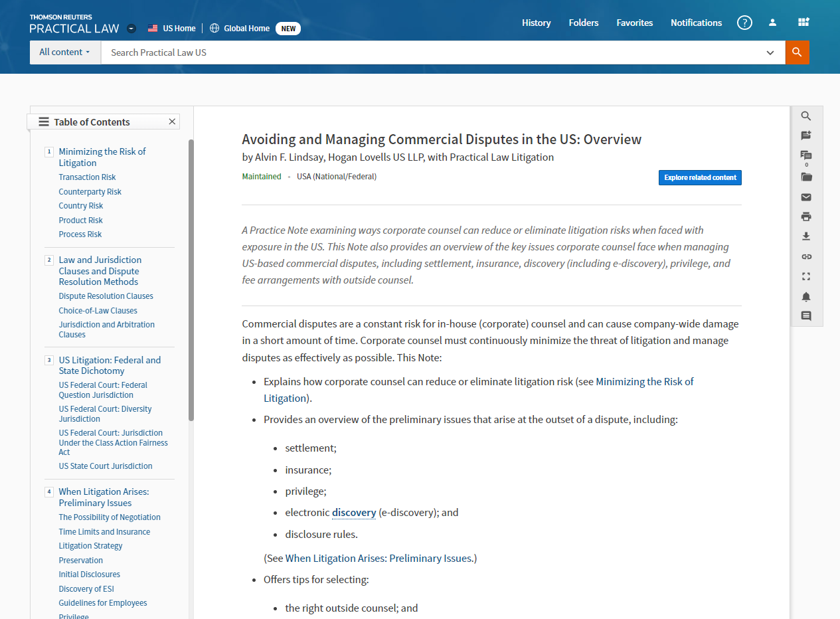Open the help question mark icon
This screenshot has width=840, height=619.
pyautogui.click(x=744, y=23)
